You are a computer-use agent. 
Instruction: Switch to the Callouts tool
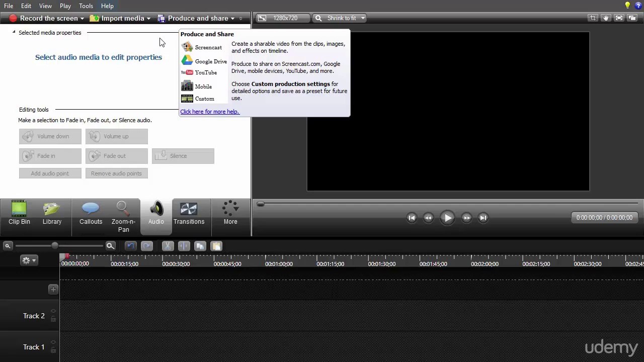91,213
